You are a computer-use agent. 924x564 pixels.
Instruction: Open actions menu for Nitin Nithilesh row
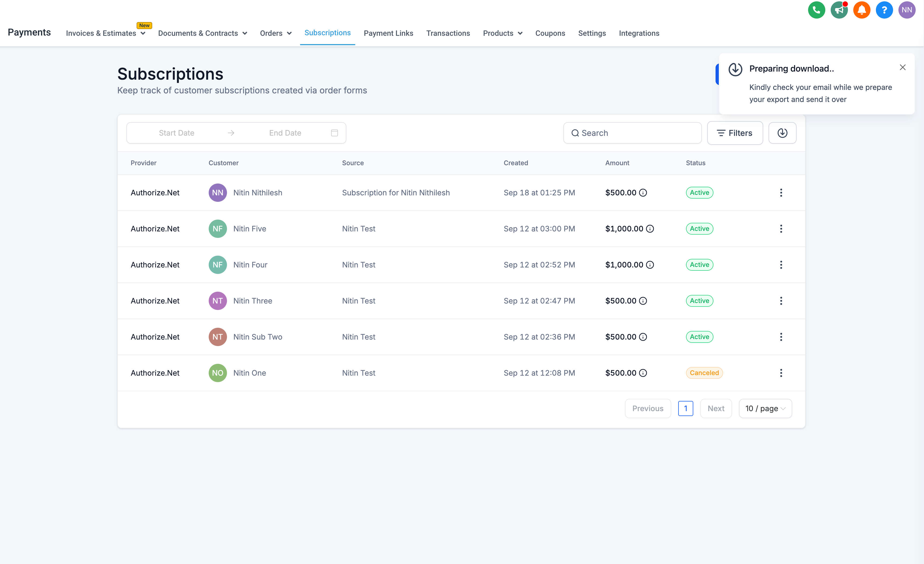(781, 193)
